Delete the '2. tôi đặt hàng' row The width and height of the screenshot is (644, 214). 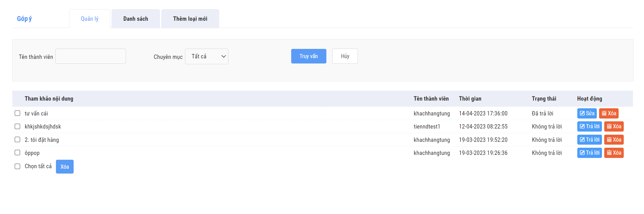tap(614, 140)
